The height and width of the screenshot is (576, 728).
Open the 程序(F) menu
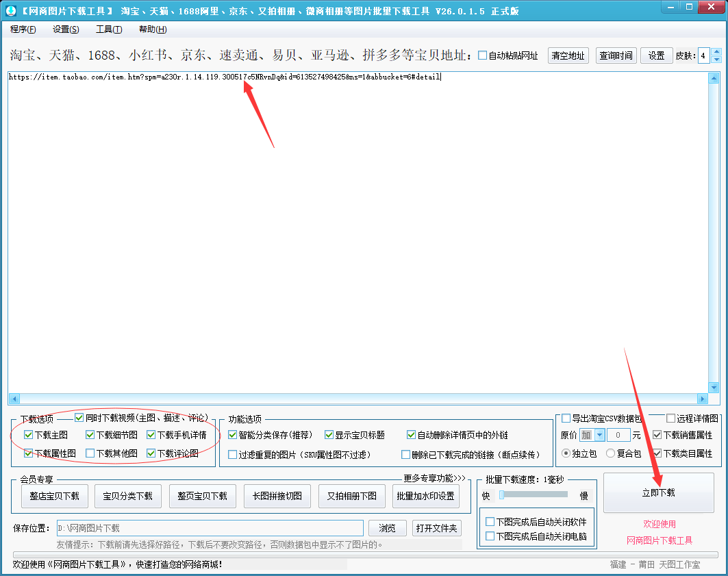(x=23, y=29)
